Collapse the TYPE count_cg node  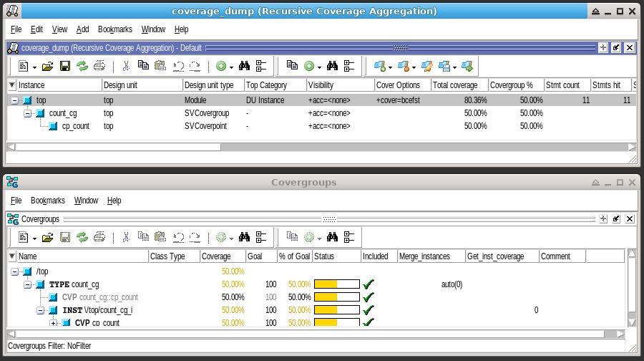pos(27,284)
